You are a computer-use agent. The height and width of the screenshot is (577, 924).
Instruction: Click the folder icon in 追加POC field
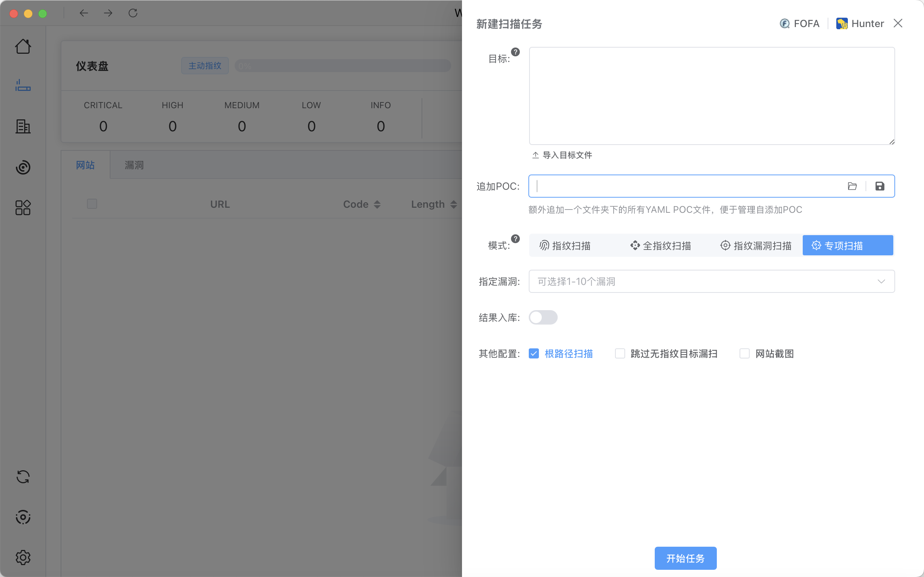(852, 186)
